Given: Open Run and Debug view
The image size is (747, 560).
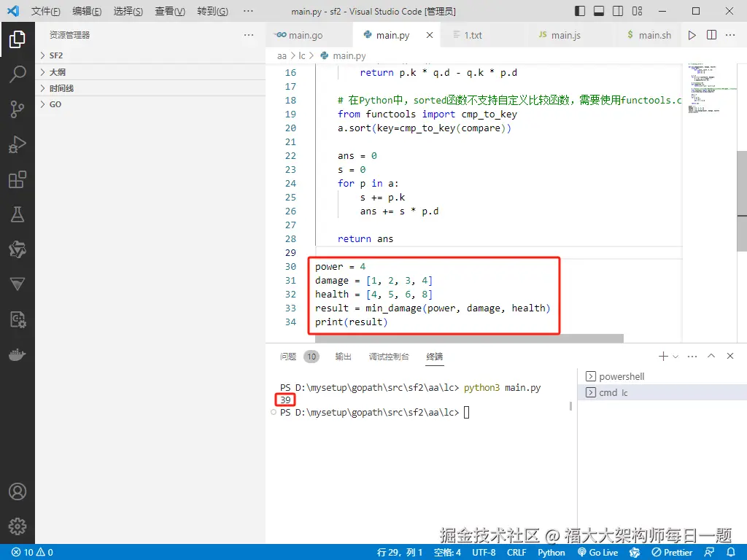Looking at the screenshot, I should coord(18,144).
